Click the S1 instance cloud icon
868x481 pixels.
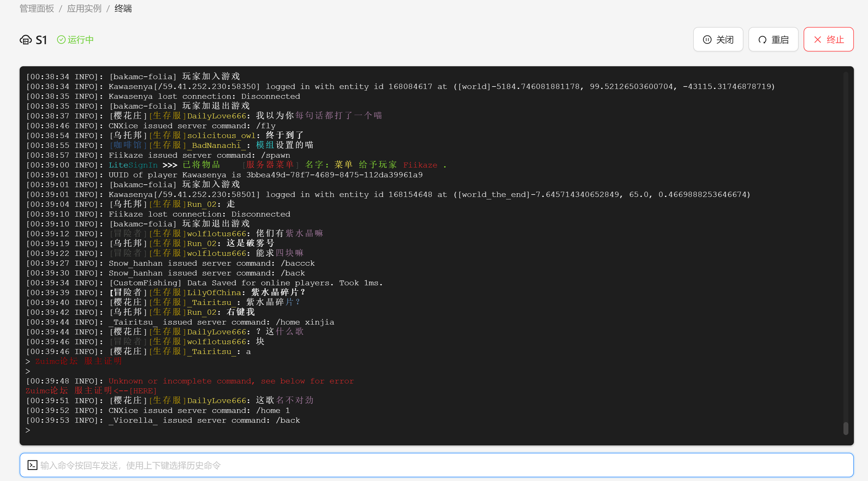click(x=25, y=40)
